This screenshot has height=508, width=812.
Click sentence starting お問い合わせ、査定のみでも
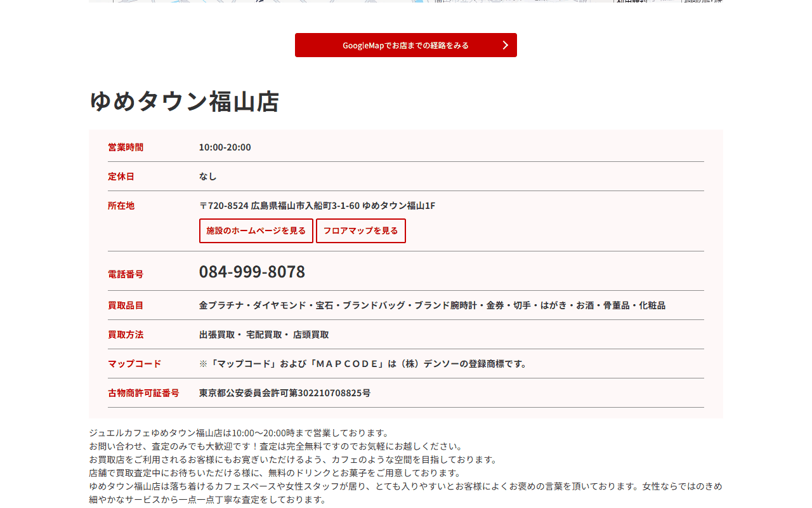[x=276, y=446]
